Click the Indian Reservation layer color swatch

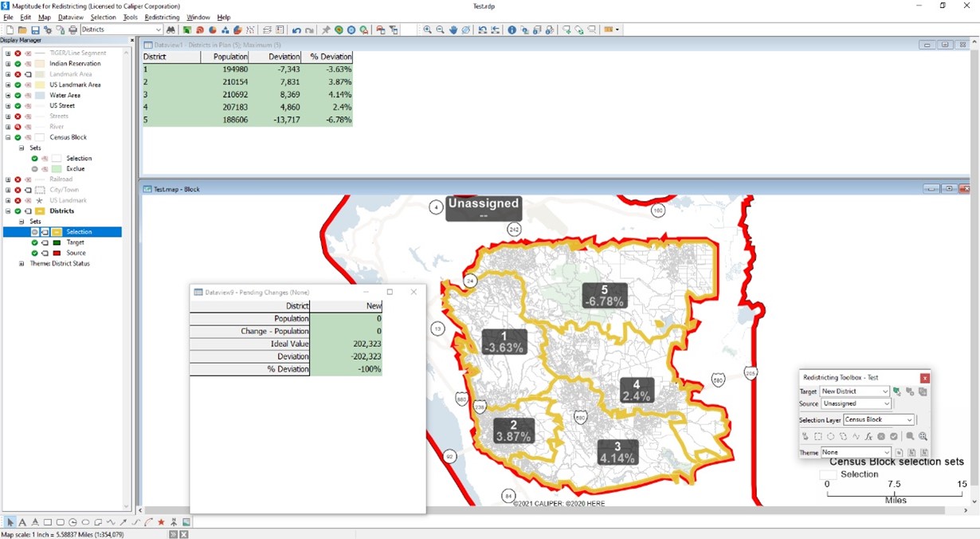40,64
